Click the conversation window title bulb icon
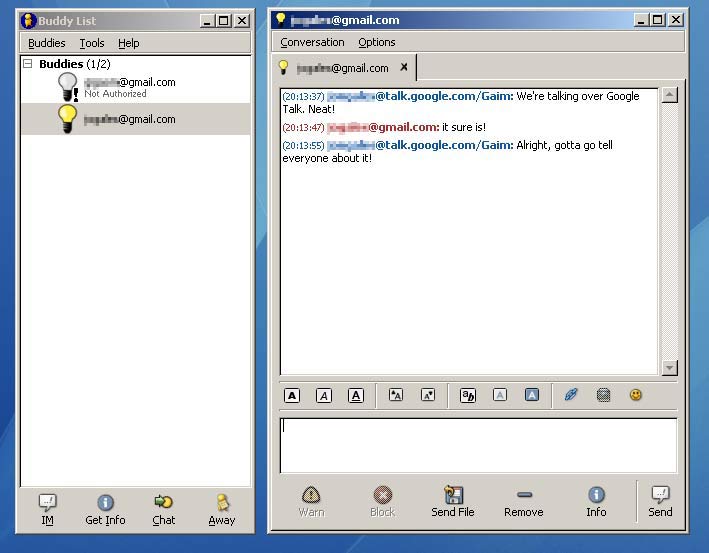The image size is (709, 553). [x=280, y=19]
